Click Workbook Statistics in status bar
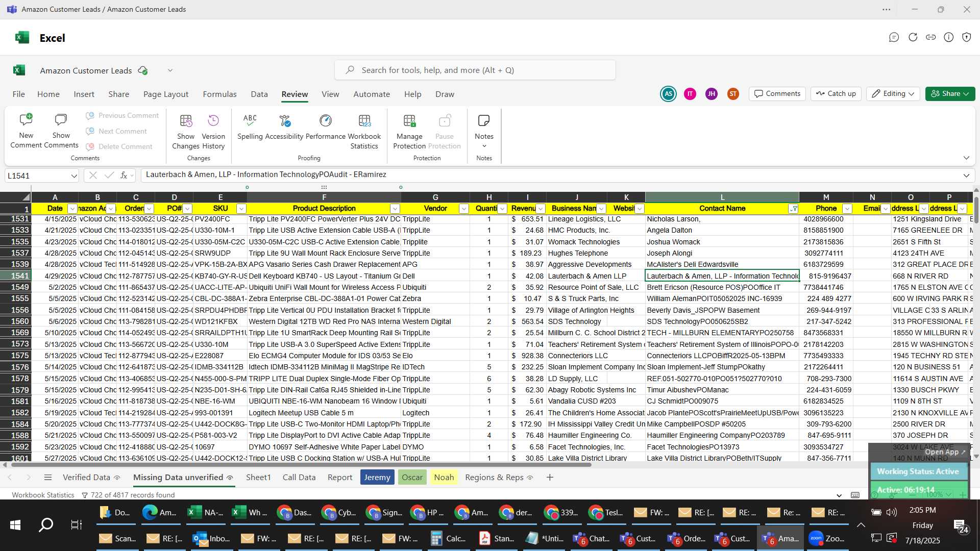 (x=43, y=495)
